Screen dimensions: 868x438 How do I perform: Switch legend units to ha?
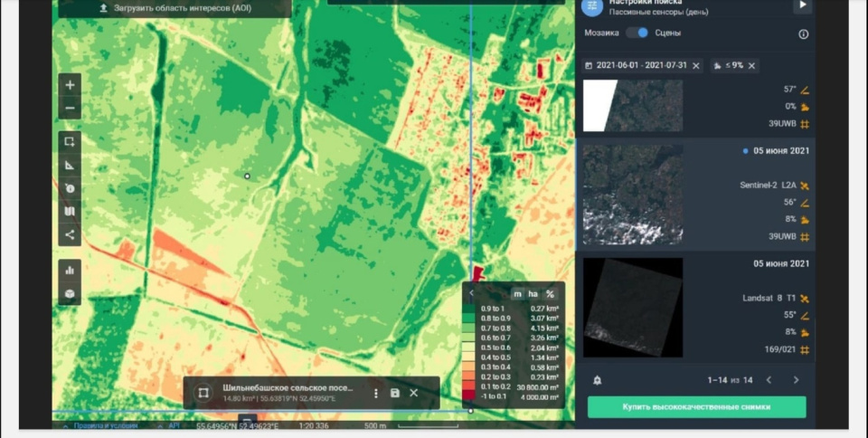click(x=533, y=294)
